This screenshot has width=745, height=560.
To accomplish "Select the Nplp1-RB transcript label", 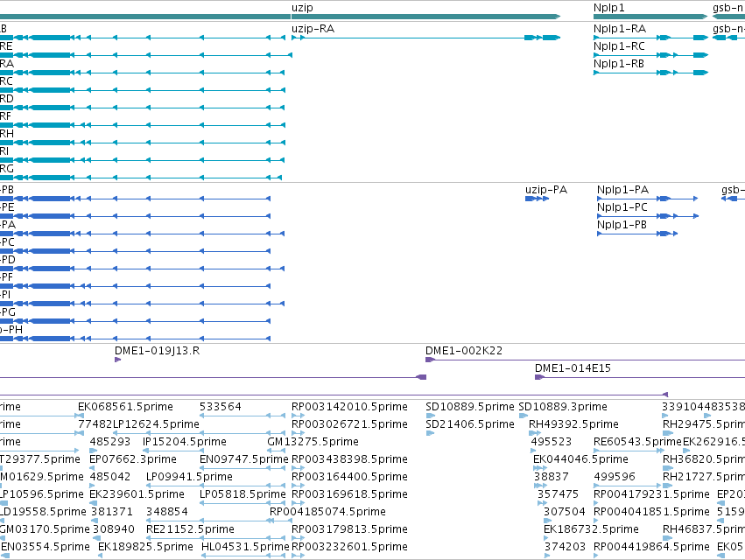I will click(619, 64).
